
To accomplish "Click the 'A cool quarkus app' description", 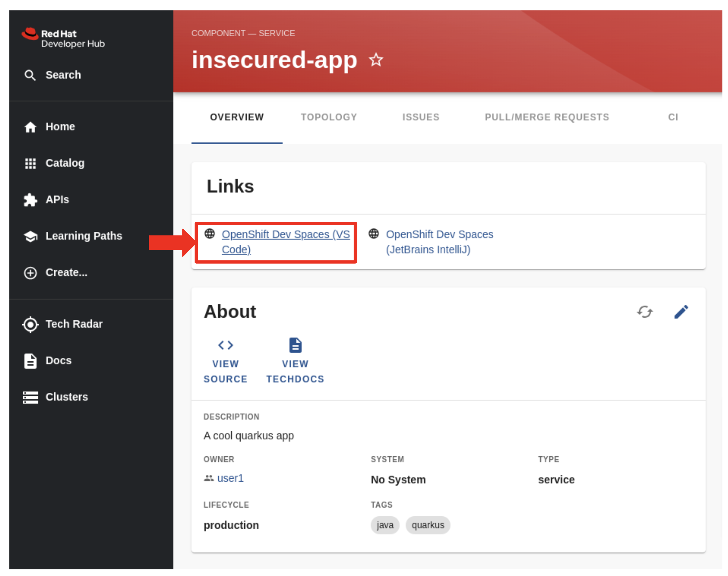I will point(249,436).
